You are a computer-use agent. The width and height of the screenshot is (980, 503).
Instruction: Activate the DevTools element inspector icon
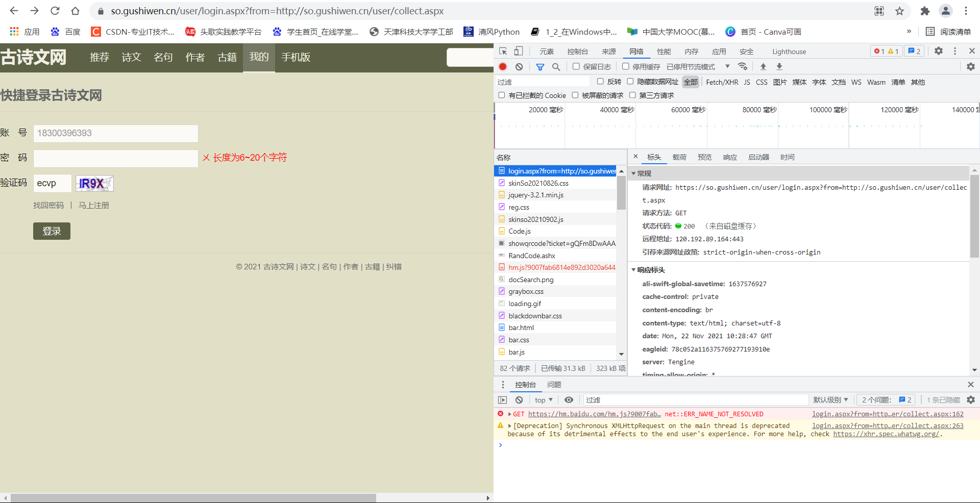pyautogui.click(x=503, y=51)
